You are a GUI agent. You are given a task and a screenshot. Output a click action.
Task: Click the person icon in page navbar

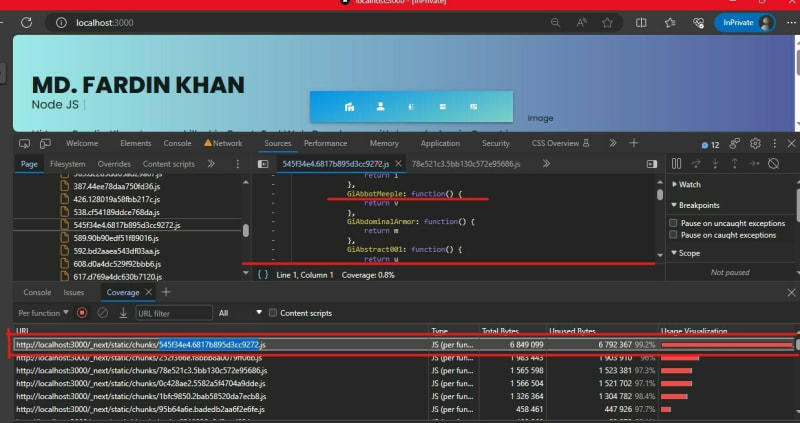point(380,106)
